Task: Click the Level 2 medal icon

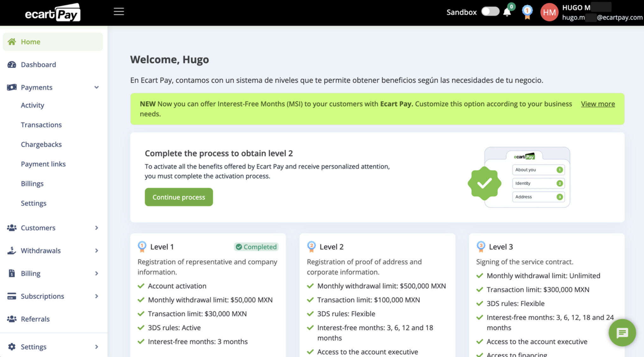Action: [312, 247]
